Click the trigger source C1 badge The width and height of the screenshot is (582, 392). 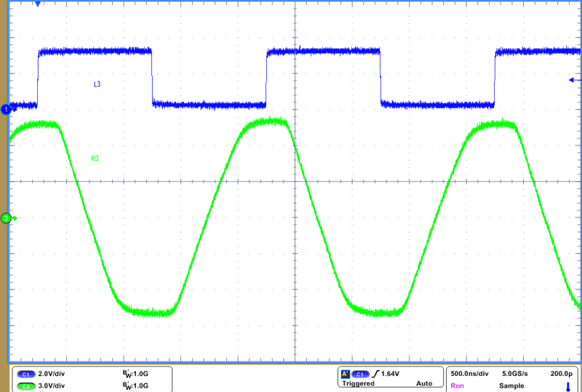361,374
